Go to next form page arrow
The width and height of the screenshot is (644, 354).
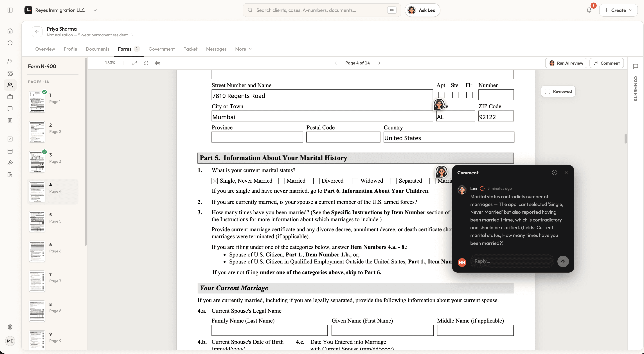pos(379,63)
